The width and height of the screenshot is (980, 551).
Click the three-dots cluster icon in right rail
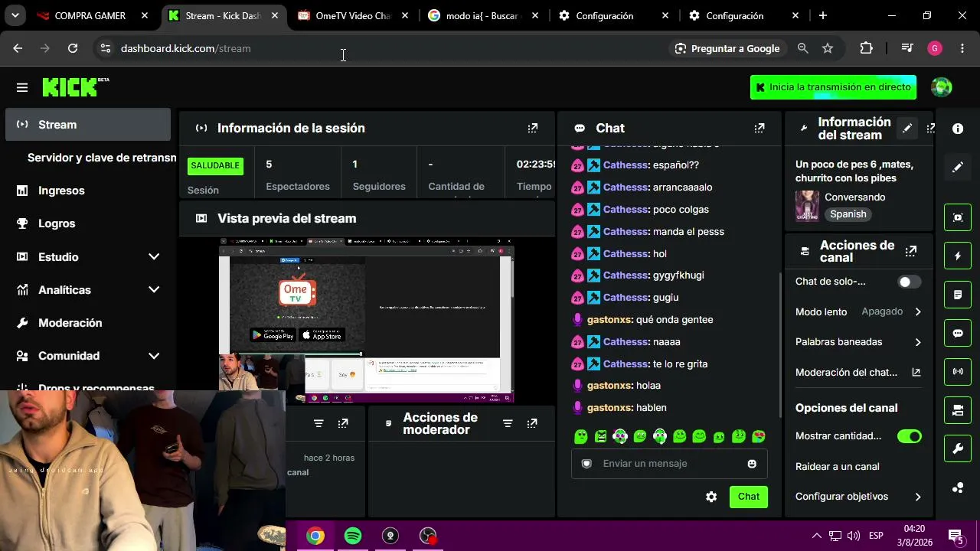point(958,487)
